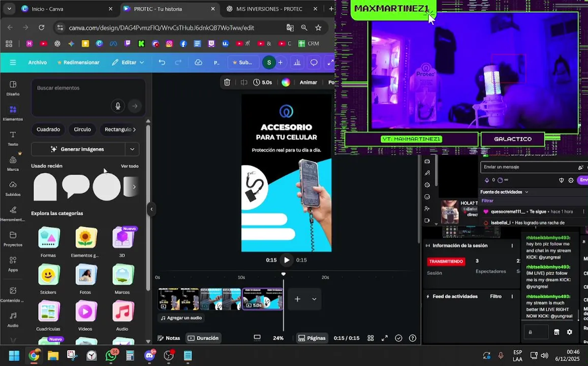Enter fullscreen presentation mode icon
Screen dimensions: 588x366
point(384,338)
